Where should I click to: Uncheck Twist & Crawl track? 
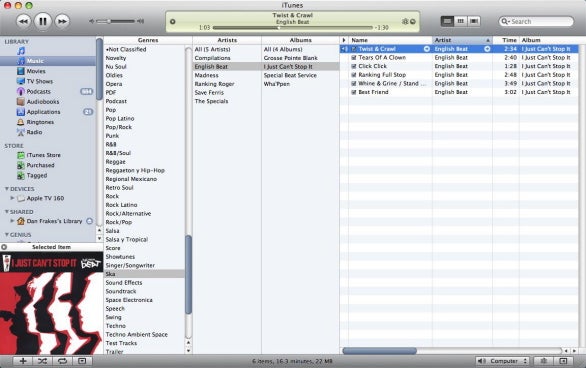point(354,49)
